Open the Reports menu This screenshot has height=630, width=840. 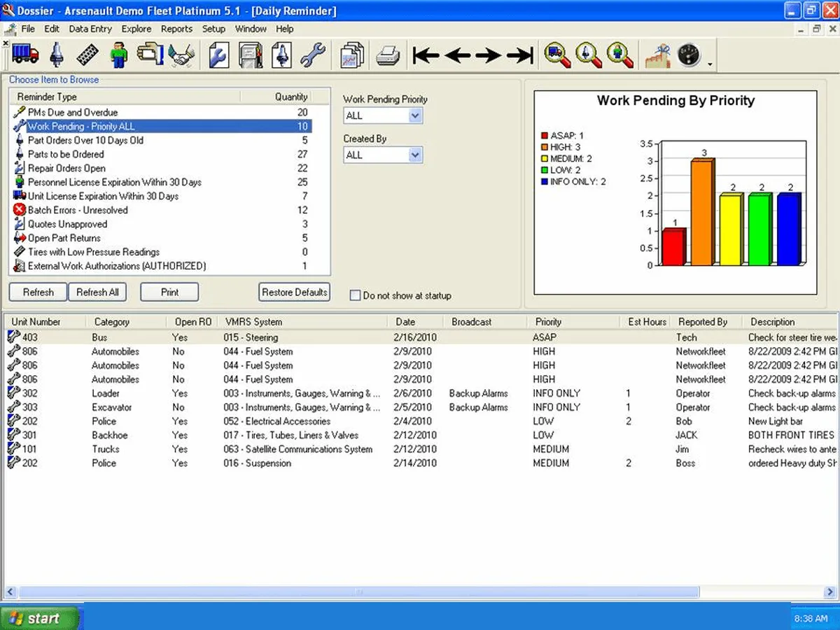176,29
